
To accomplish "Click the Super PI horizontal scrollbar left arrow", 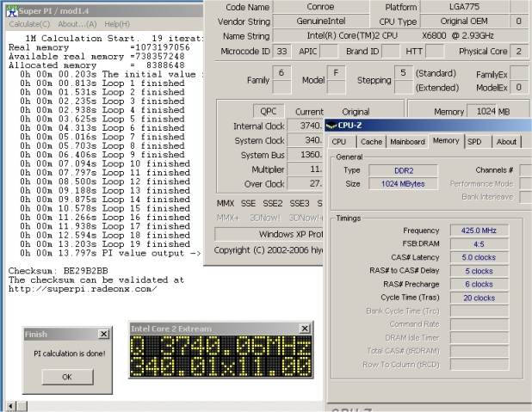I will coord(11,406).
